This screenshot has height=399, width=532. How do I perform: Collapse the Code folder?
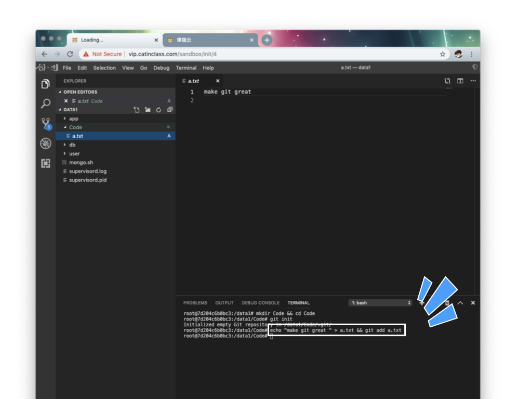coord(75,127)
